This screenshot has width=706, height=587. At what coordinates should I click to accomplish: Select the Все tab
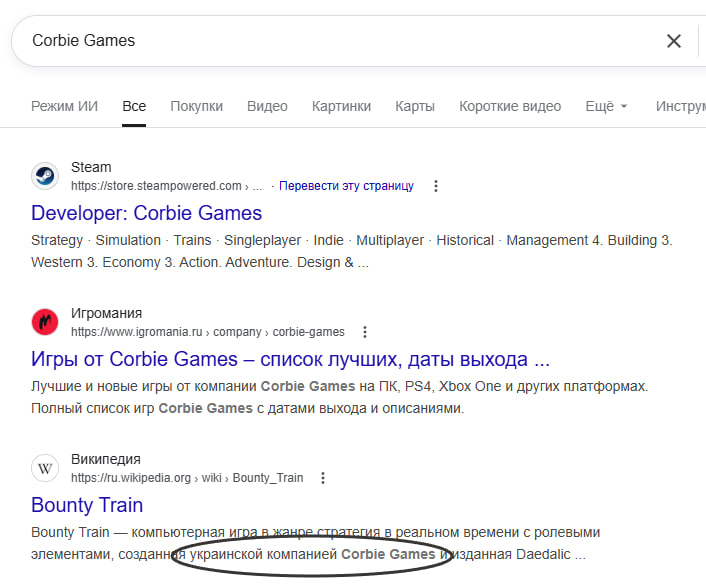click(x=134, y=106)
